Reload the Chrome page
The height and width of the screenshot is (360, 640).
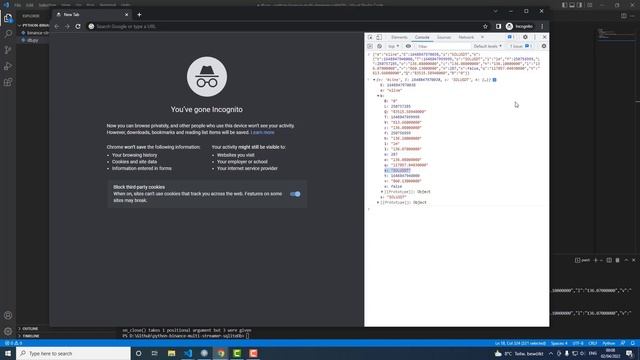pyautogui.click(x=78, y=27)
